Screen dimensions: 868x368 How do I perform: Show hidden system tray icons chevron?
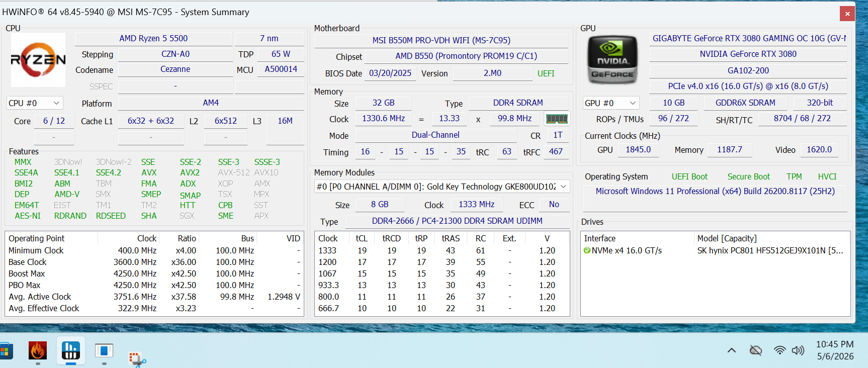732,350
